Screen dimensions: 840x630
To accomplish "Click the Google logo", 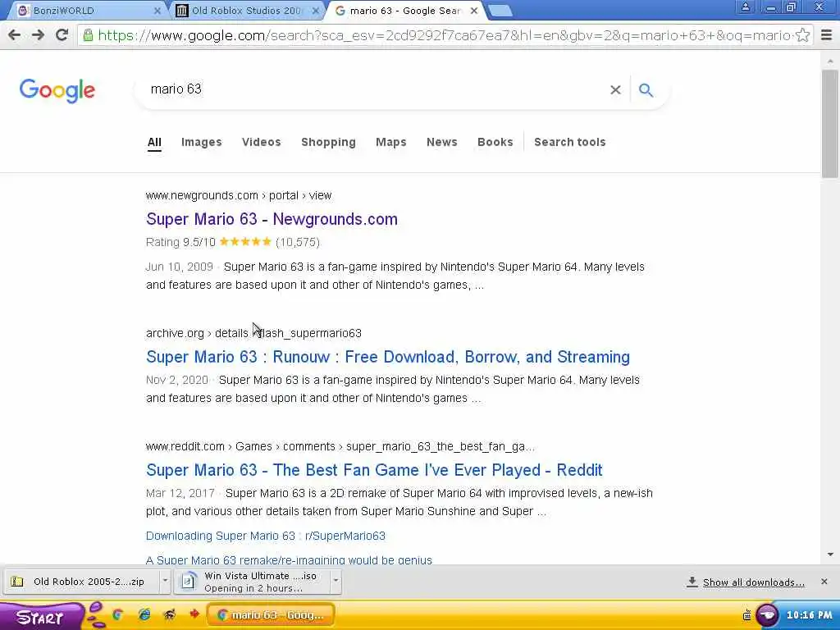I will pyautogui.click(x=57, y=90).
